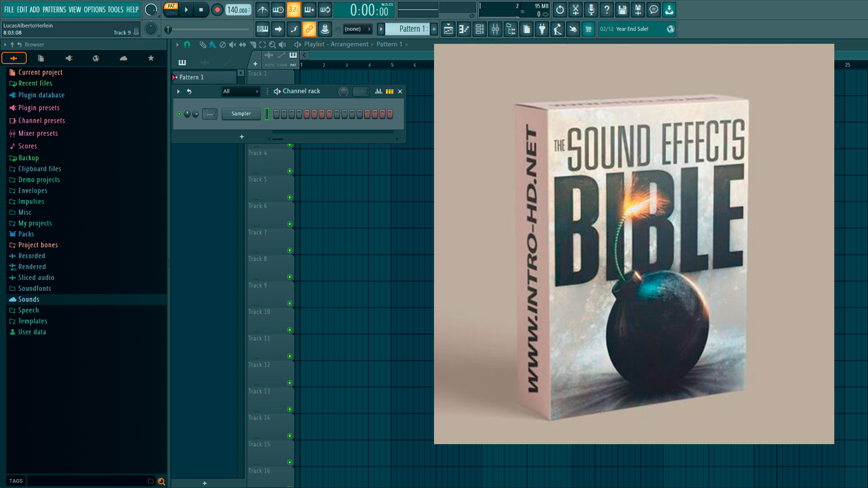Screen dimensions: 868x488
Task: Toggle the countdown before recording button
Action: point(294,10)
